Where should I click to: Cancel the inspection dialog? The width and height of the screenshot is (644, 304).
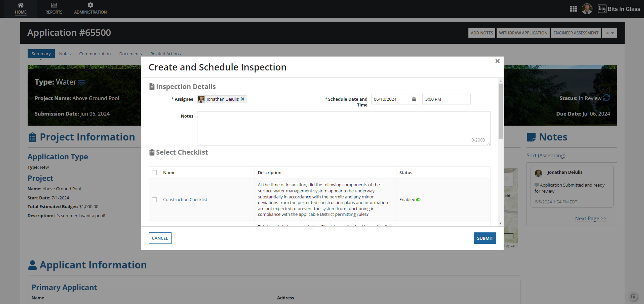pyautogui.click(x=160, y=238)
